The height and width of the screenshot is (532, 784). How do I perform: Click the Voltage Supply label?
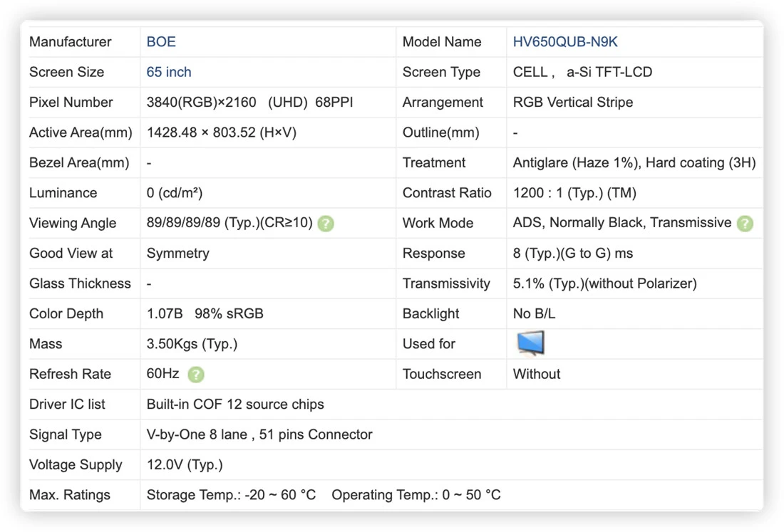point(76,464)
